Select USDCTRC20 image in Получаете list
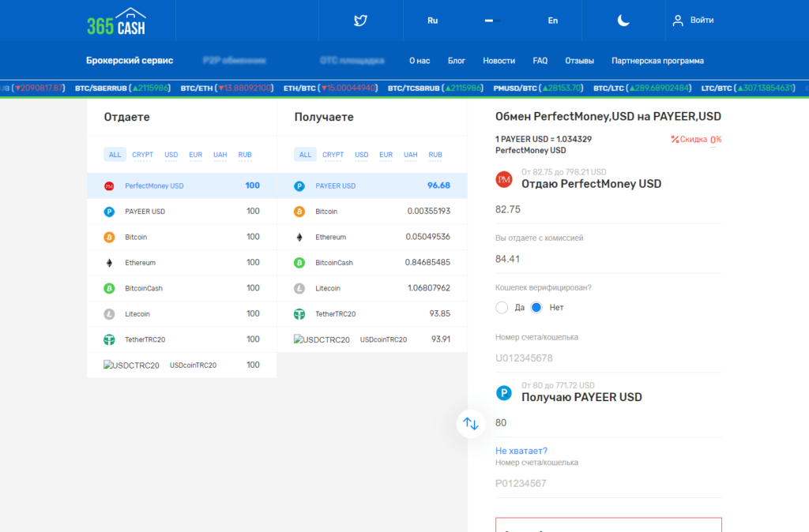Screen dimensions: 809x532 (322, 339)
